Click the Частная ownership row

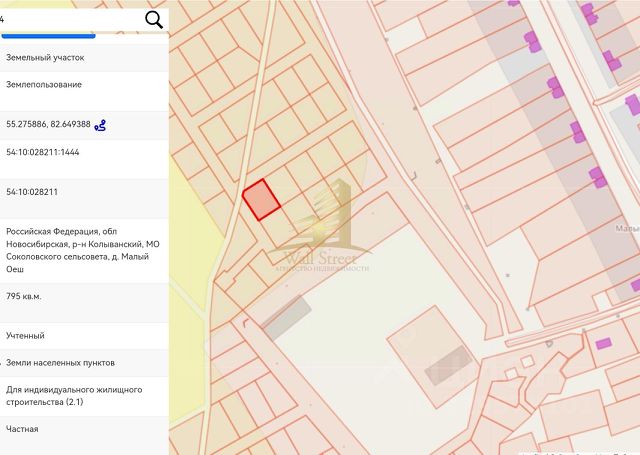coord(84,429)
